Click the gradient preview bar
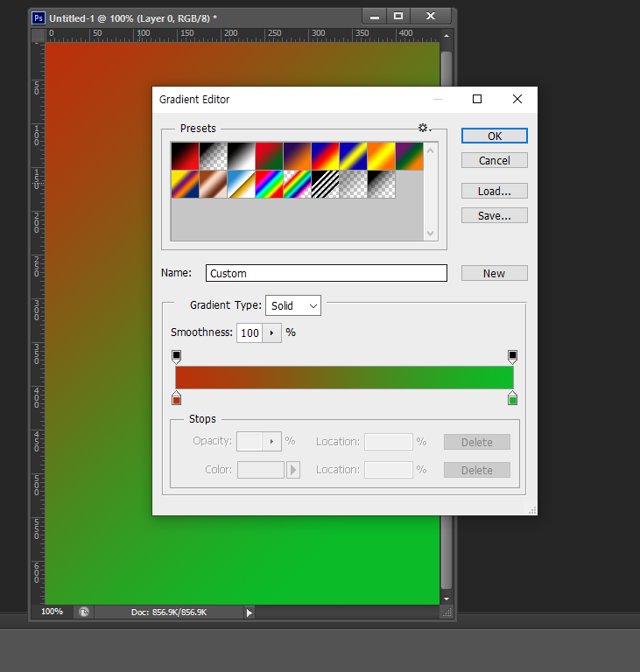The image size is (640, 672). point(344,378)
